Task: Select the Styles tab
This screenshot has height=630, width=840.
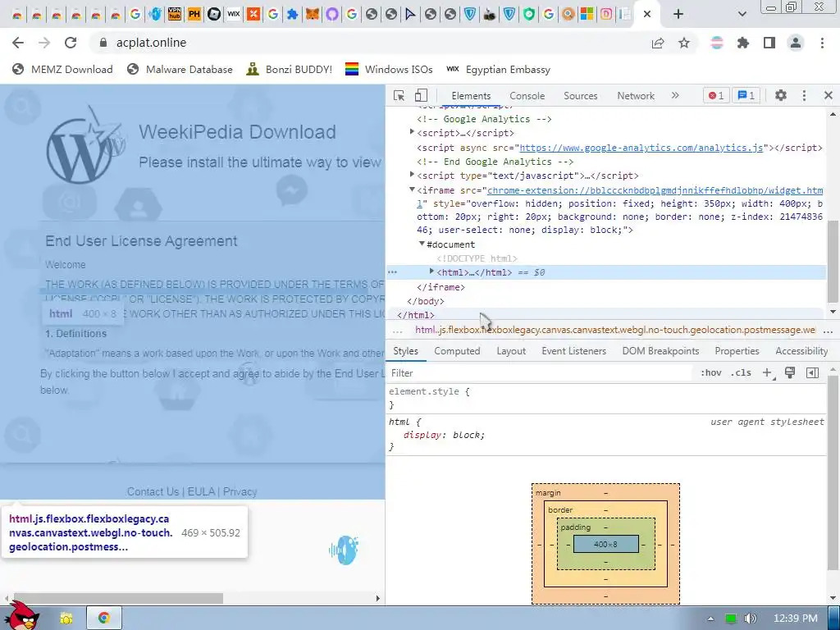Action: pos(405,351)
